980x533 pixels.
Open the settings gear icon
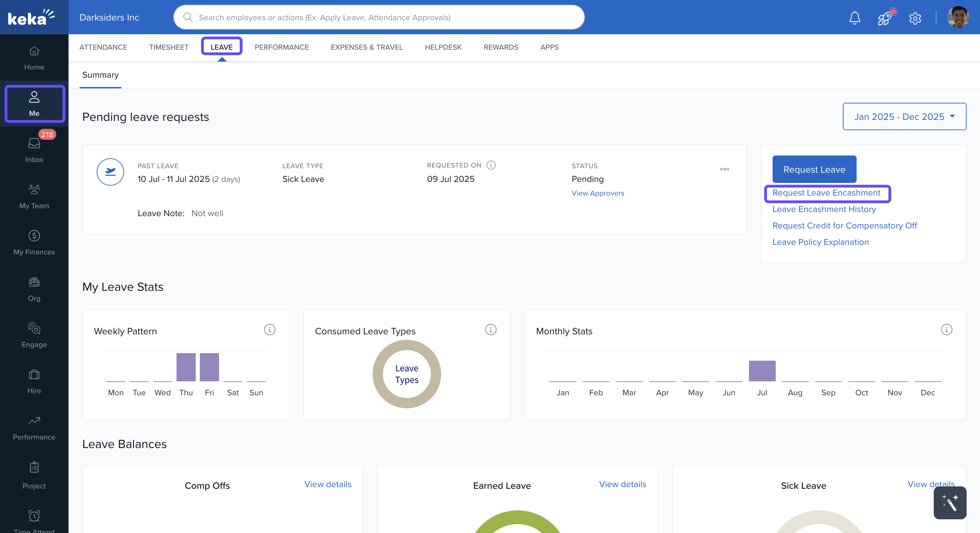pos(915,18)
